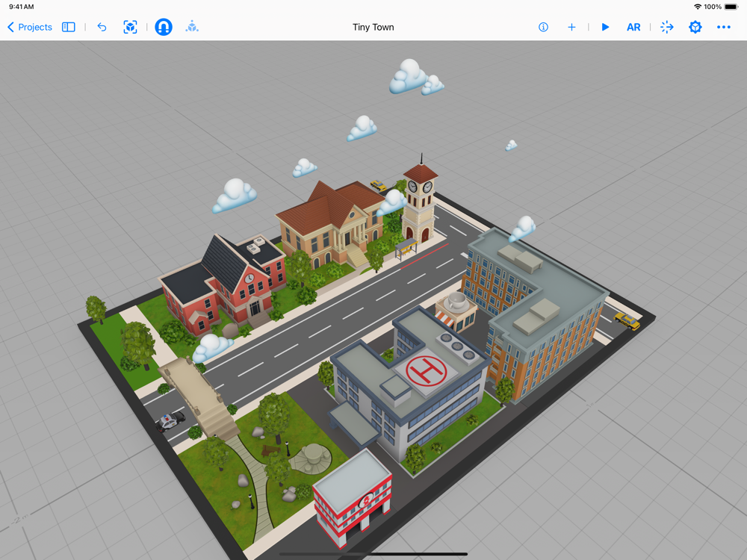Play the scene preview
Viewport: 747px width, 560px height.
605,27
